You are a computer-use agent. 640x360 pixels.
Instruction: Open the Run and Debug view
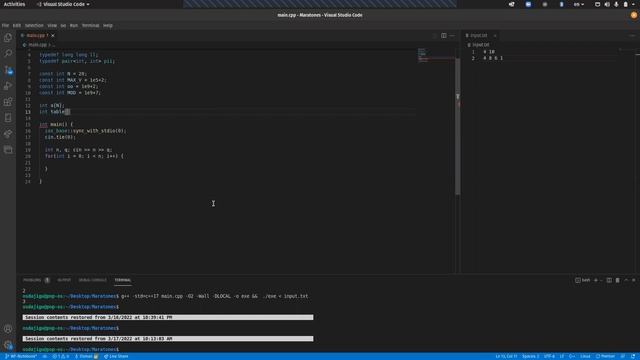click(8, 86)
